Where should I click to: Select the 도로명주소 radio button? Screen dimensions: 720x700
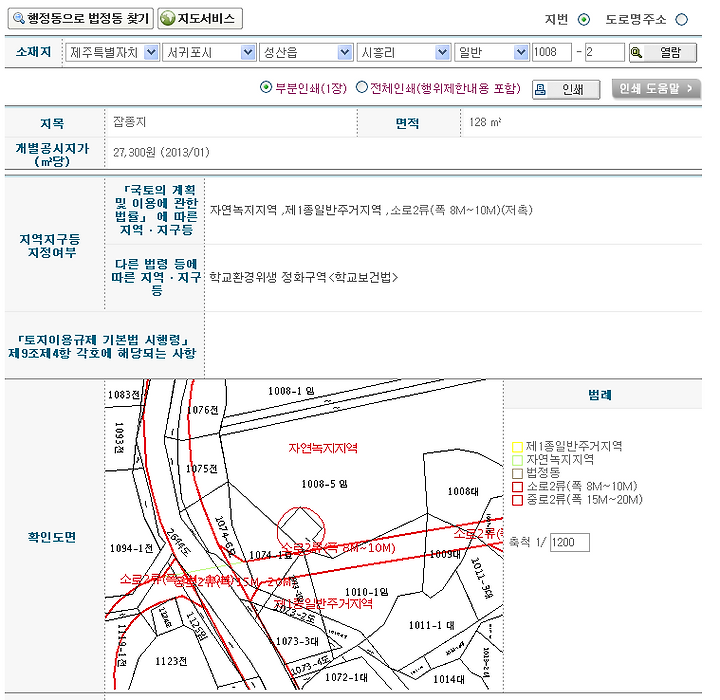(x=681, y=19)
